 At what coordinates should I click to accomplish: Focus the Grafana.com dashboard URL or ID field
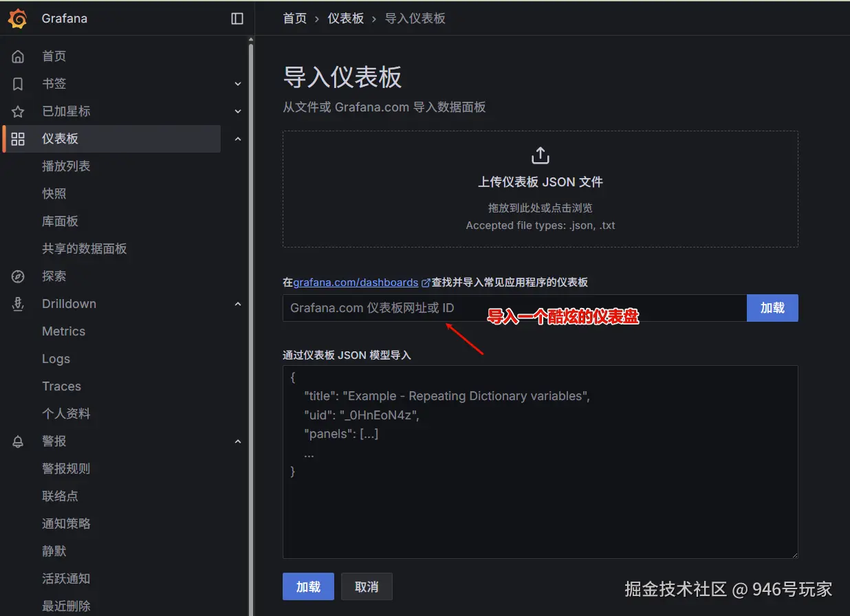point(514,308)
